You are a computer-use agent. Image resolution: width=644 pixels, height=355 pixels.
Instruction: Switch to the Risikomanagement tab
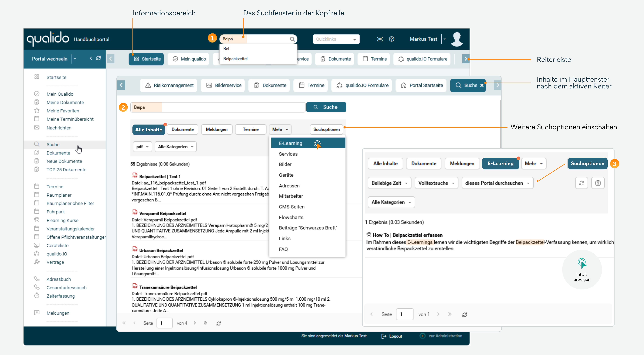click(x=169, y=85)
